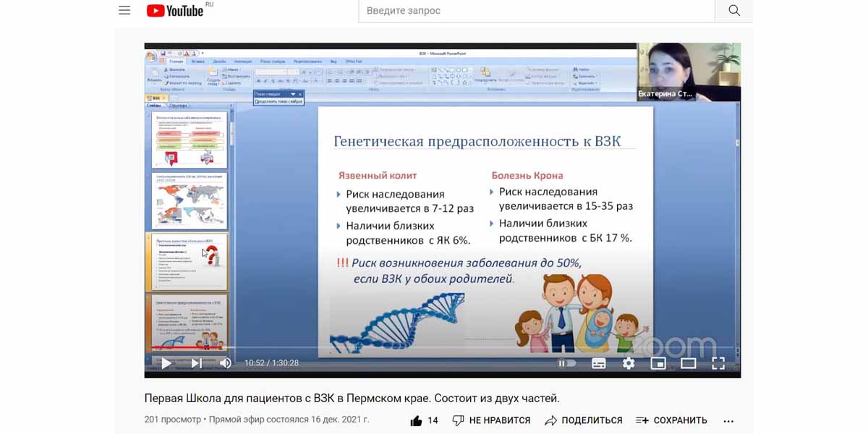Go to YouTube home via logo
The width and height of the screenshot is (868, 434).
click(176, 11)
